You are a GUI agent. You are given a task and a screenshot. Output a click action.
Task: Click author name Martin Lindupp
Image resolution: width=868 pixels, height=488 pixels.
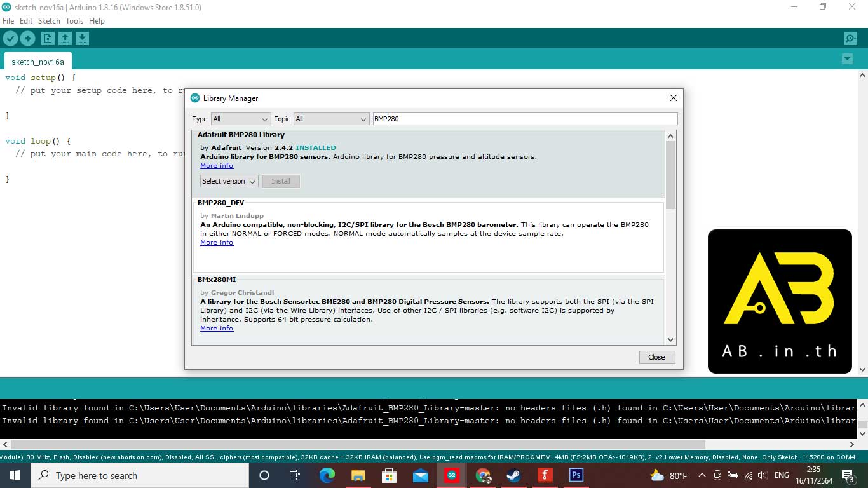point(237,215)
